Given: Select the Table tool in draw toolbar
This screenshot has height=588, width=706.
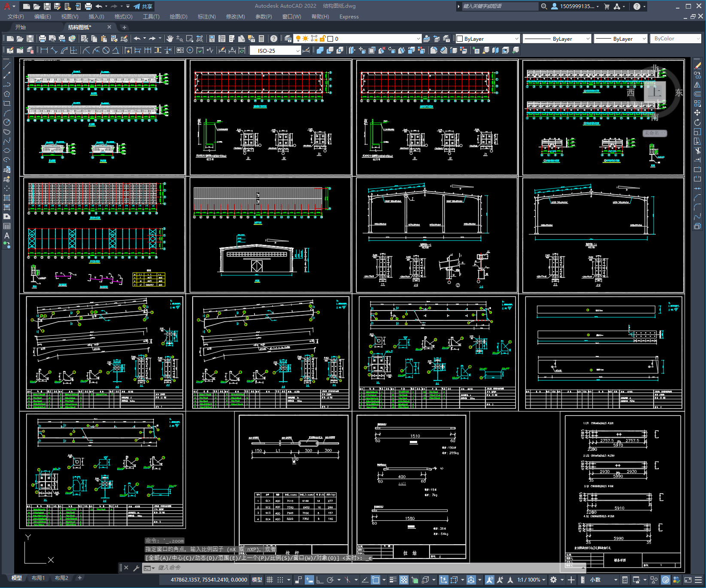Looking at the screenshot, I should [7, 226].
